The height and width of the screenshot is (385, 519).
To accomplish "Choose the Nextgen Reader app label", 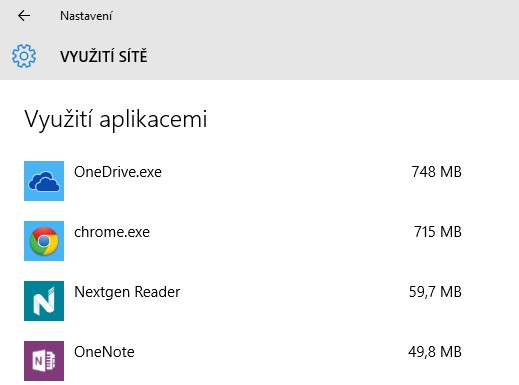I will 127,292.
